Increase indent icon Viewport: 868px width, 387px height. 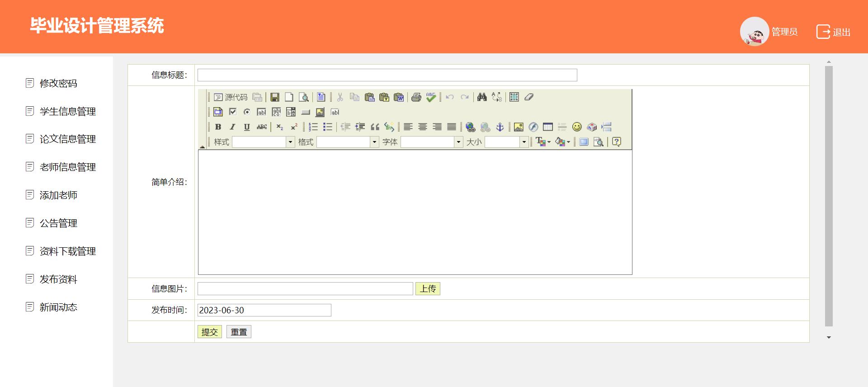[360, 127]
